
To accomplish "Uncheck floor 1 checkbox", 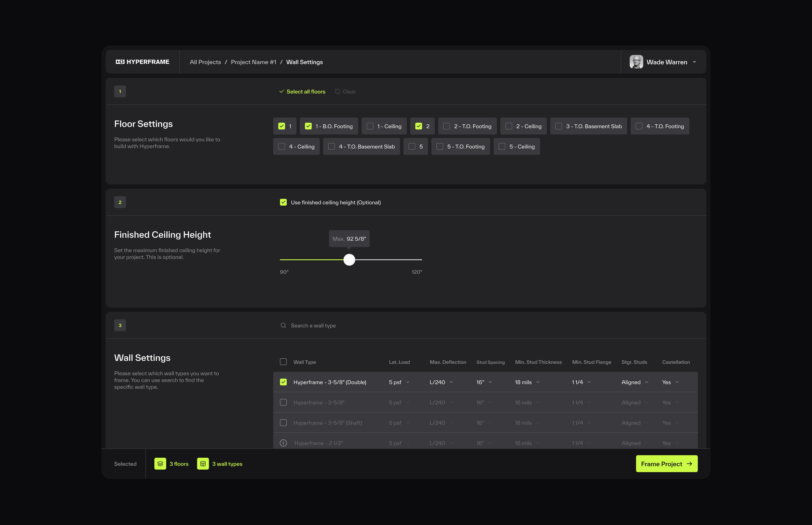I will point(281,126).
